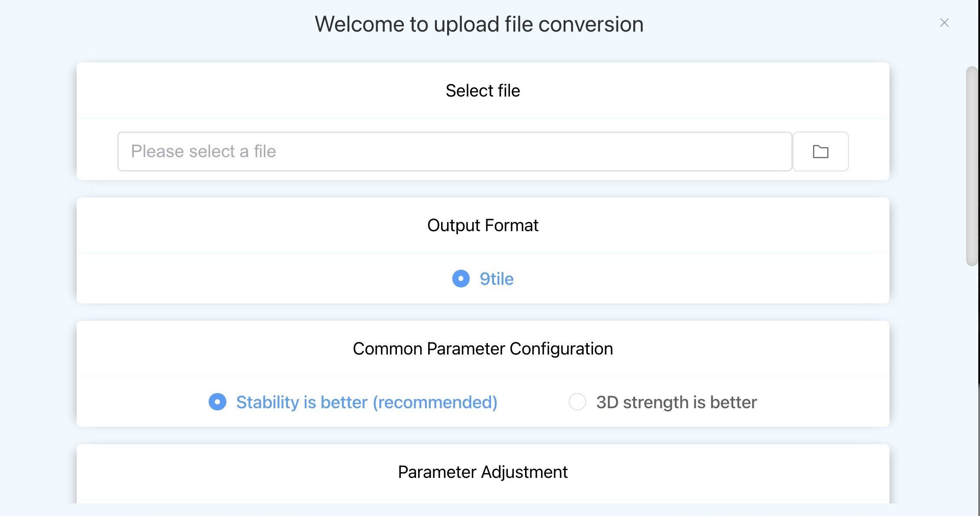Click the 'Output Format' section heading
This screenshot has width=980, height=516.
(483, 225)
